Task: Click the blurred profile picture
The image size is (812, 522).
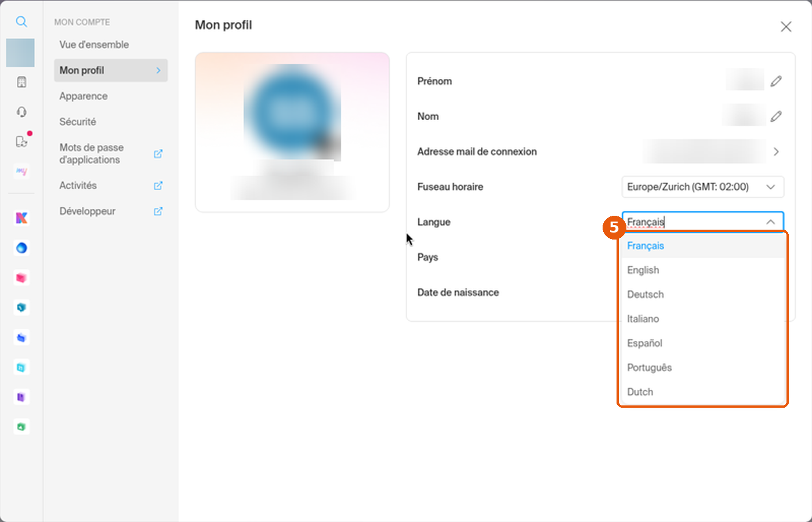Action: [292, 111]
